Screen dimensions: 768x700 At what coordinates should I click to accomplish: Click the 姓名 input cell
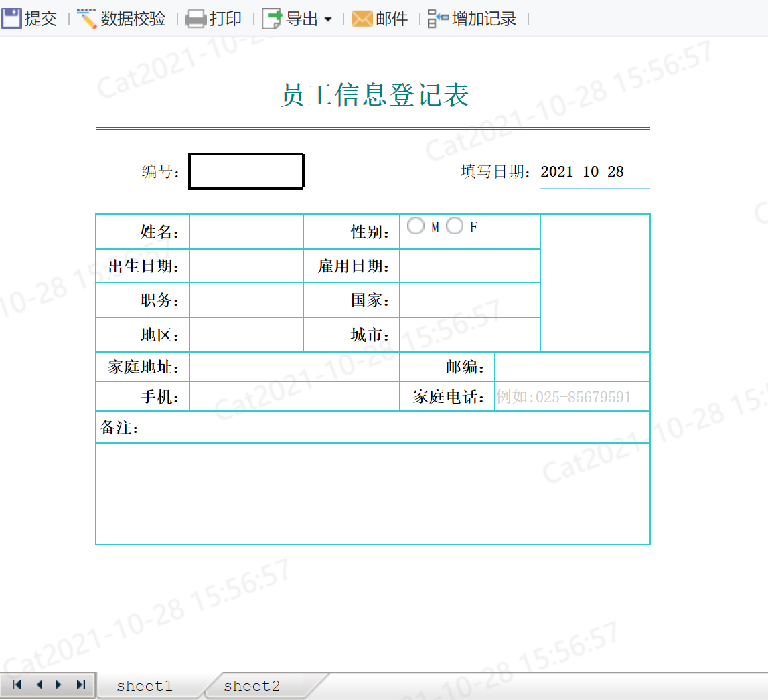246,232
